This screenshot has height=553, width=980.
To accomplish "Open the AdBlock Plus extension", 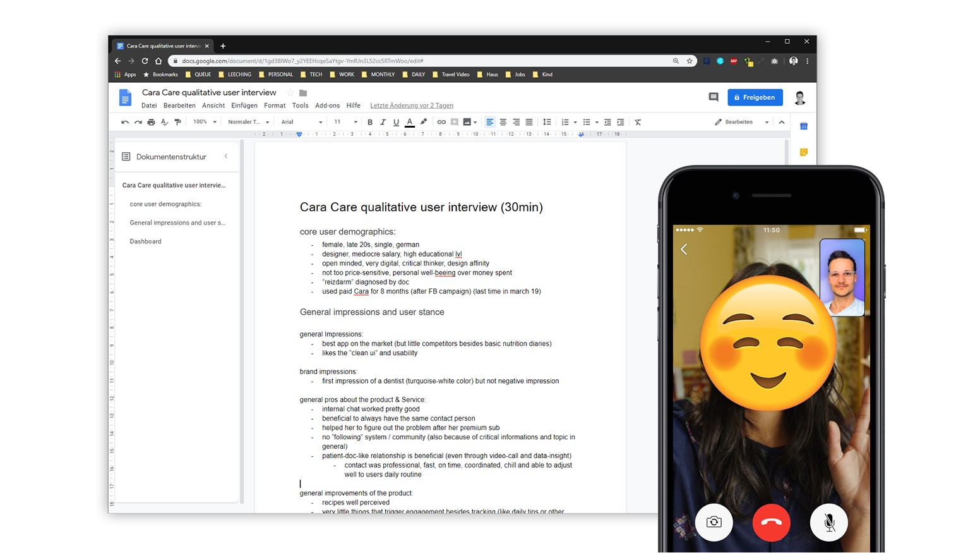I will coord(734,61).
